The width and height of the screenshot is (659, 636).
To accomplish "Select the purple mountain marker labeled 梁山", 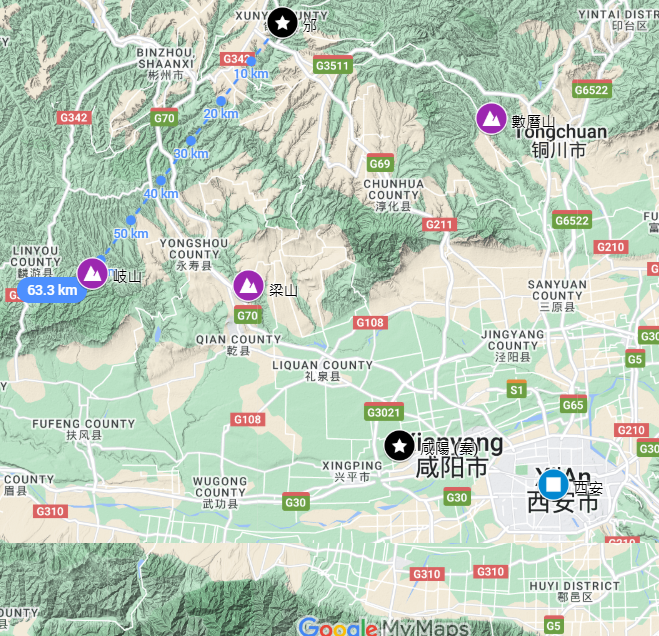I will pos(248,286).
